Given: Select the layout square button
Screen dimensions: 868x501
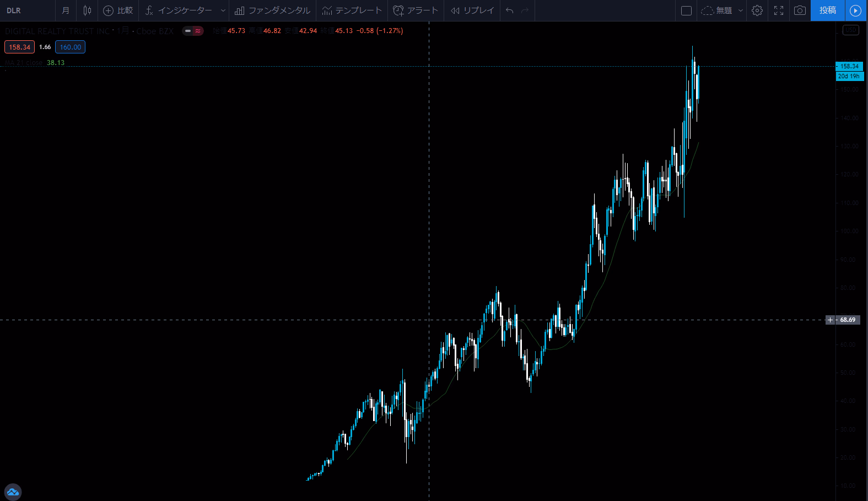Looking at the screenshot, I should 686,10.
